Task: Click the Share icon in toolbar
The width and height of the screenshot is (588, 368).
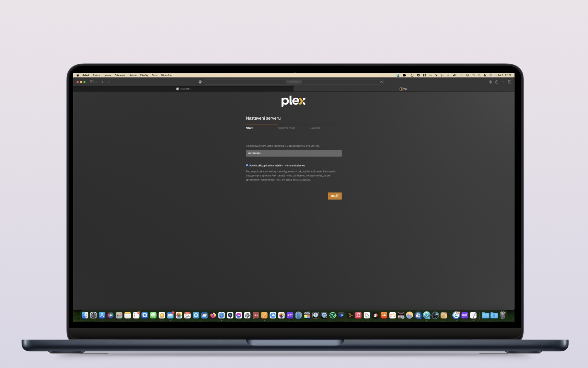Action: [497, 82]
